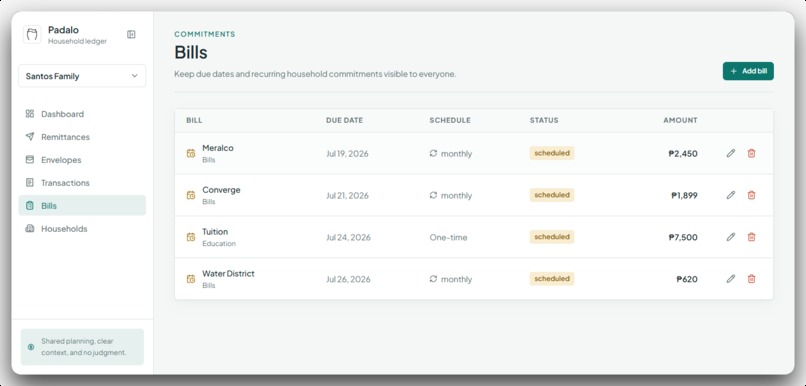Click the Jul 24, 2026 due date
Image resolution: width=806 pixels, height=386 pixels.
(349, 237)
